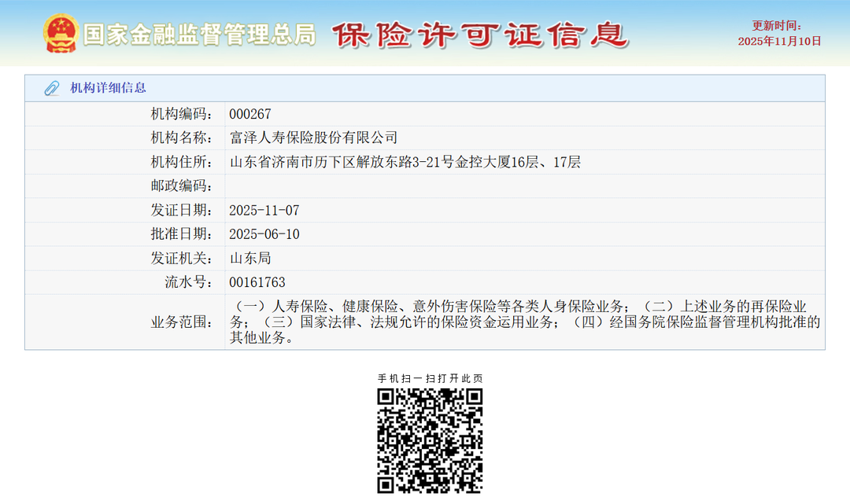Click the 流水号 row label

pyautogui.click(x=188, y=282)
